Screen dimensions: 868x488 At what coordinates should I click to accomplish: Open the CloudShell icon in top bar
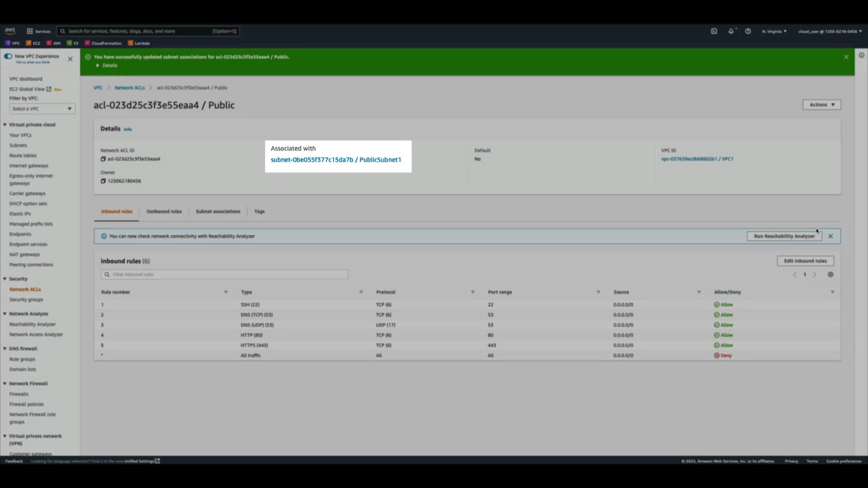click(x=714, y=31)
